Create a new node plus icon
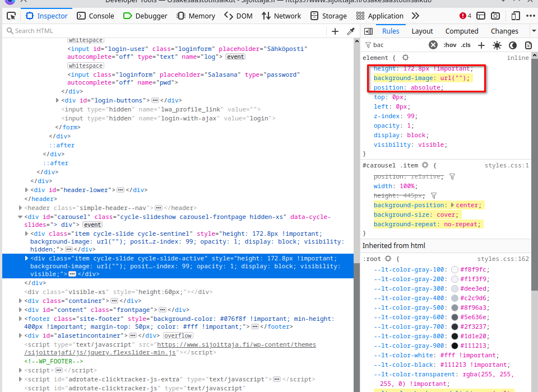 tap(335, 31)
